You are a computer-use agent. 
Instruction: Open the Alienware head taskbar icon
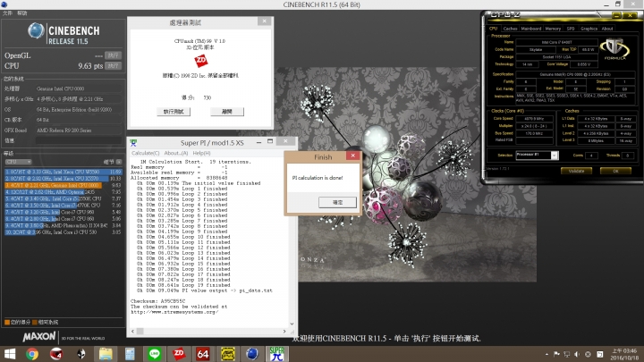[x=80, y=354]
